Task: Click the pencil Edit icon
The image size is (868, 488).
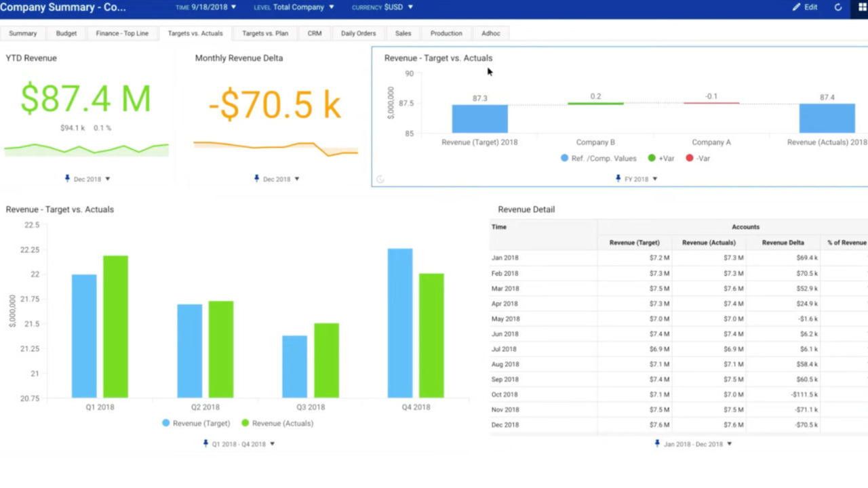Action: coord(797,7)
